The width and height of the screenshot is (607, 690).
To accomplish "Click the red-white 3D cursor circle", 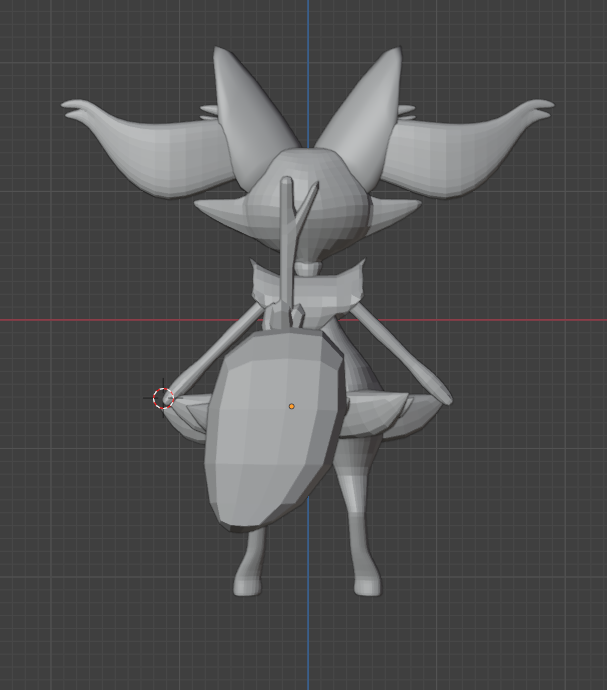I will pos(163,399).
